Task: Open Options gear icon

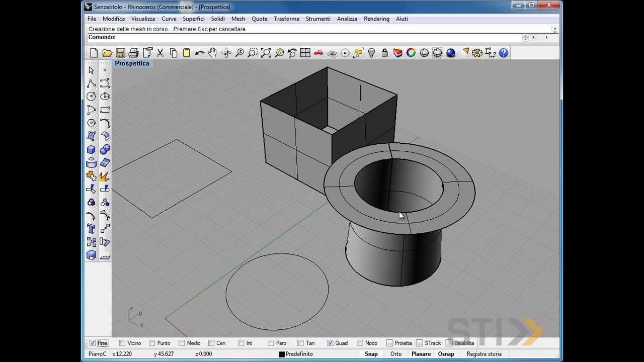Action: (x=477, y=53)
